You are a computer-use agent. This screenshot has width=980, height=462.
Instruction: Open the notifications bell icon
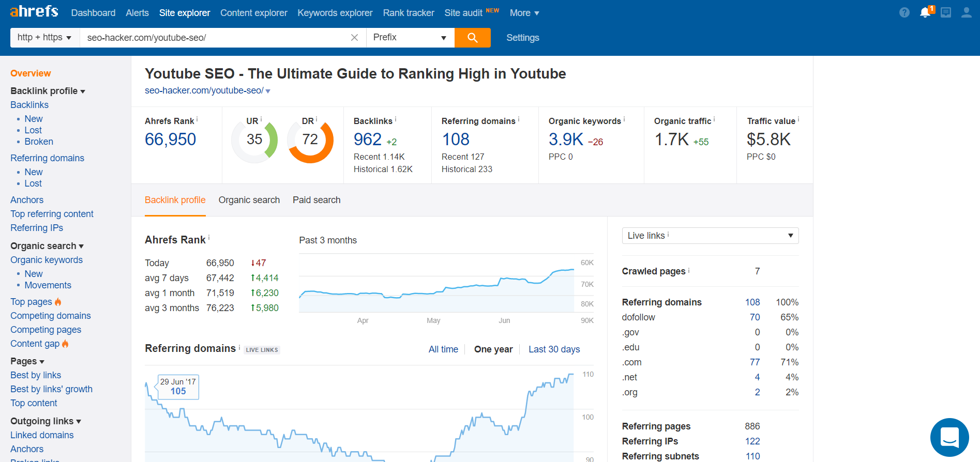(925, 12)
